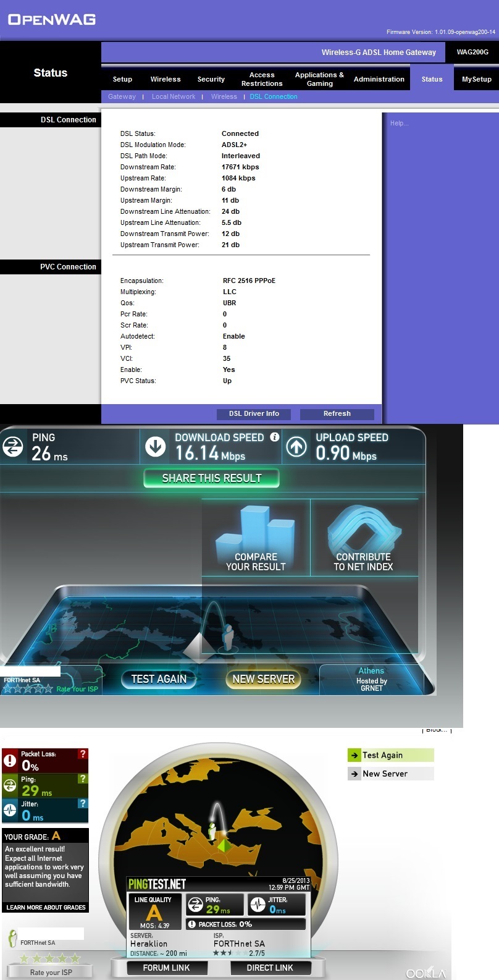Screen dimensions: 499x980
Task: Click the 16.14 Mbps download result
Action: point(210,454)
